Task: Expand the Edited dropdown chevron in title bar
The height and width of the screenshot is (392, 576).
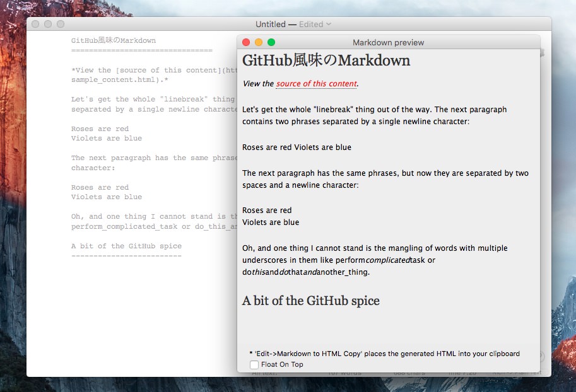Action: pyautogui.click(x=329, y=25)
